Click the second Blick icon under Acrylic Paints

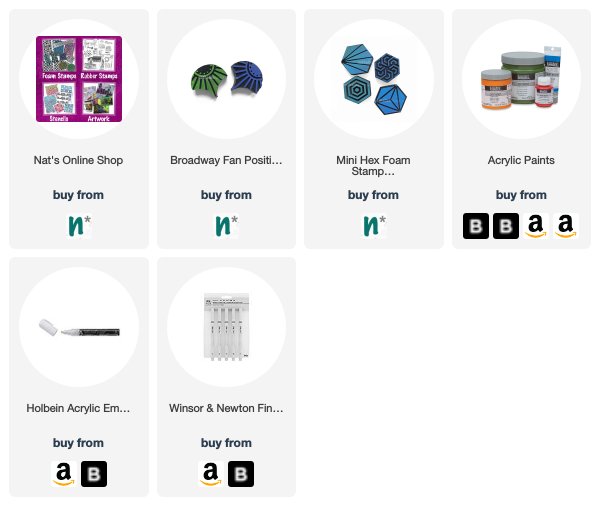tap(506, 226)
